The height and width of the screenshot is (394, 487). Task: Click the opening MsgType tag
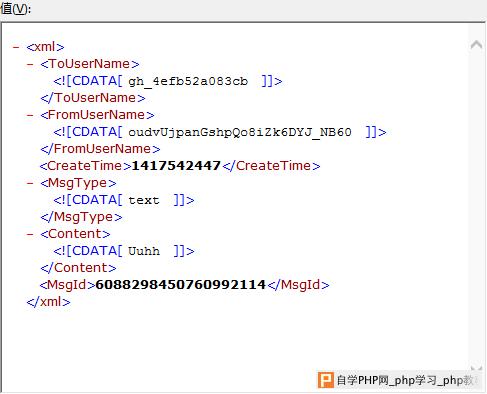[x=78, y=183]
